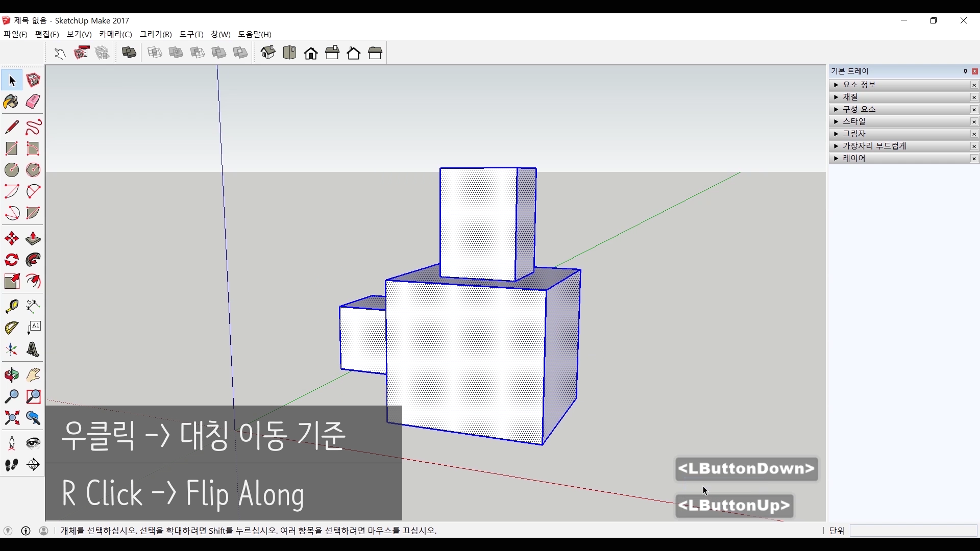Activate the Push/Pull tool
Image resolution: width=980 pixels, height=551 pixels.
click(x=33, y=239)
